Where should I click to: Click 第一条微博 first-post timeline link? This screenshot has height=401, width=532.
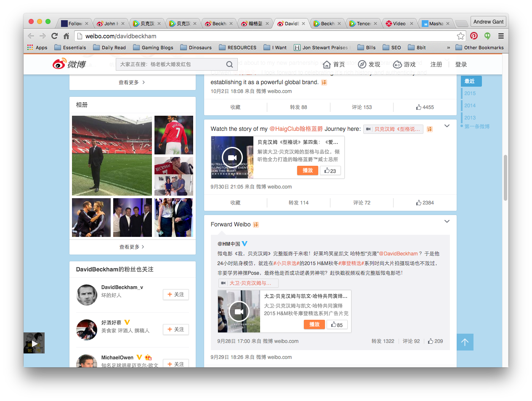(x=477, y=126)
